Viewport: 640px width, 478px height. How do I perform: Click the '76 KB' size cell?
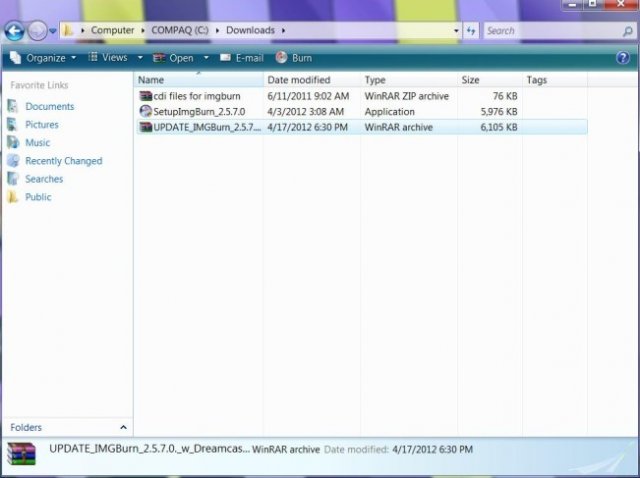pyautogui.click(x=505, y=96)
